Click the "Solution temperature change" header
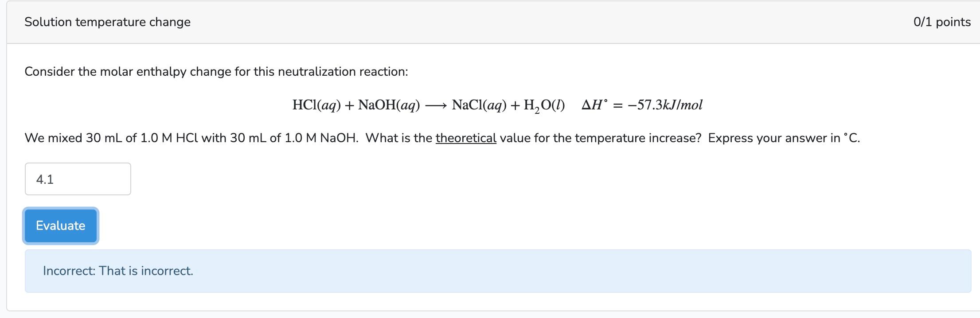 (x=107, y=21)
